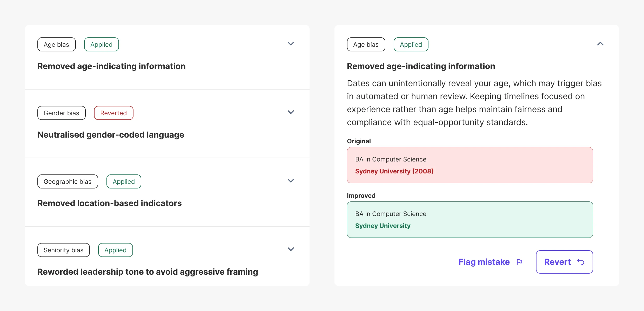
Task: Click the Reverted status badge
Action: click(113, 113)
